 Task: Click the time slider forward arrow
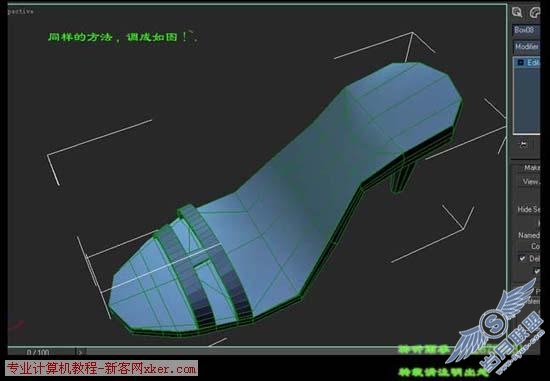80,352
